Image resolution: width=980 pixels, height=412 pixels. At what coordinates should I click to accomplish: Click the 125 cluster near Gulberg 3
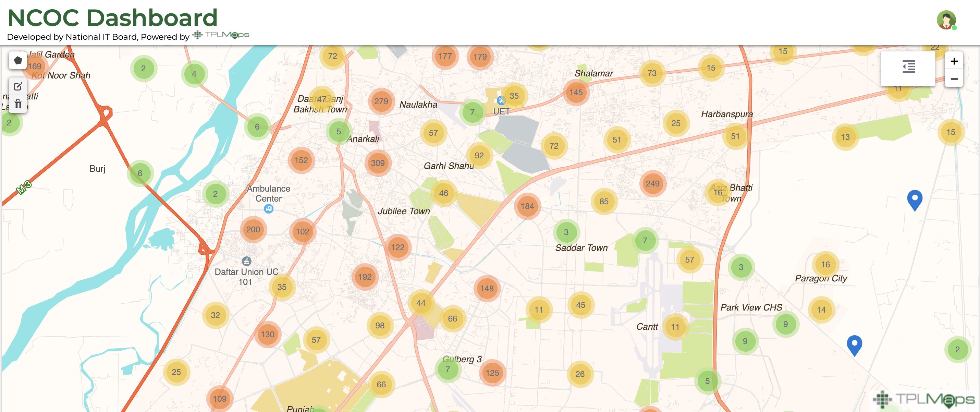(492, 373)
